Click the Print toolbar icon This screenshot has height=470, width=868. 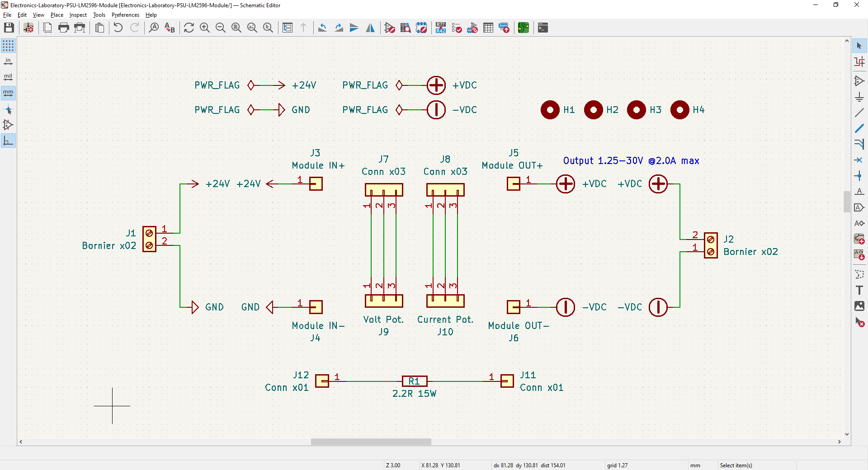tap(64, 28)
